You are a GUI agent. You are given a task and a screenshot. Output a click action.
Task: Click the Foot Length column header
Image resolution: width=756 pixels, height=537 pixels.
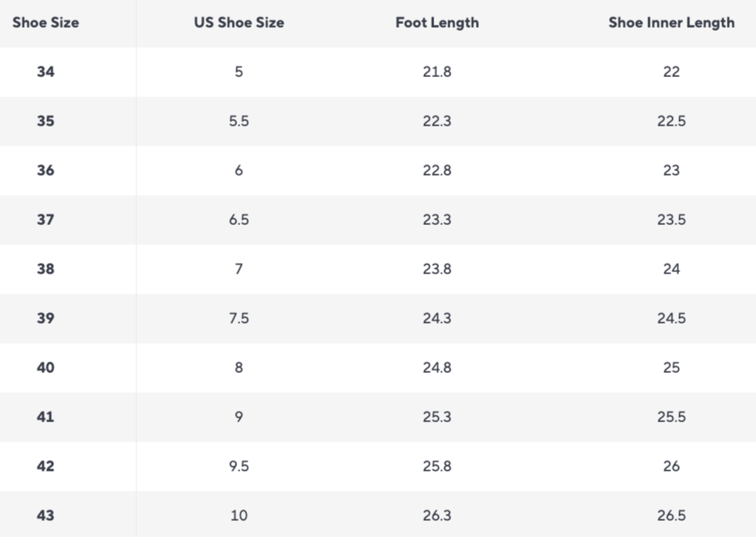[437, 22]
